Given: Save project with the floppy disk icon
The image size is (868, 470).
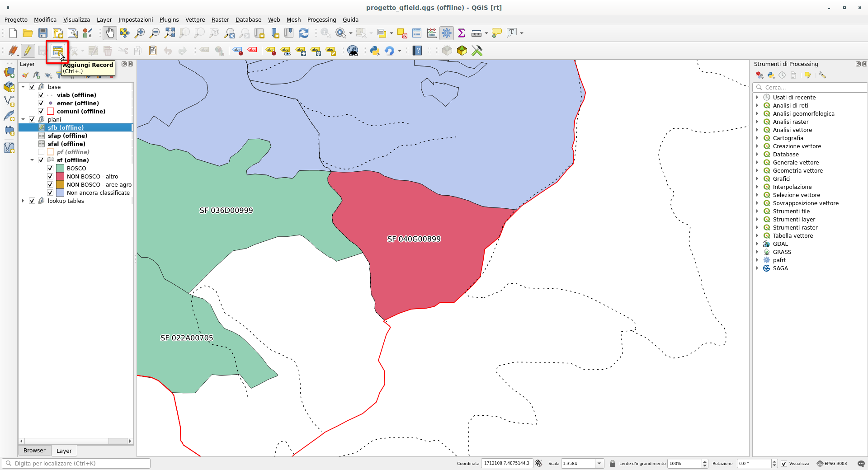Looking at the screenshot, I should [43, 33].
